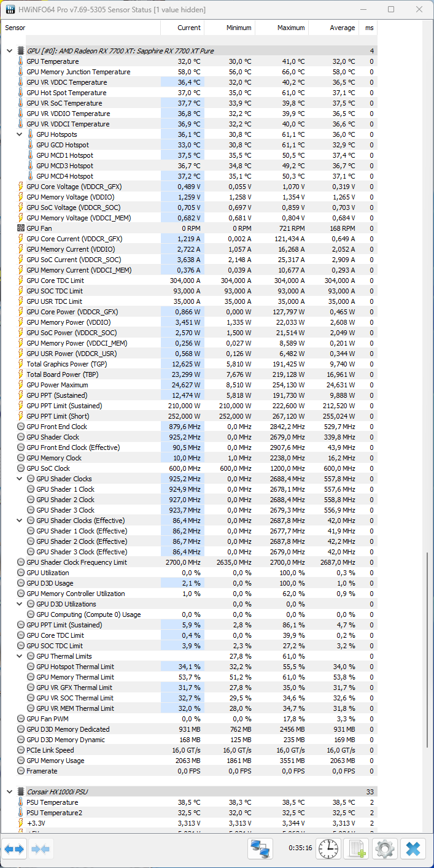Viewport: 434px width, 868px height.
Task: Click lightning icon beside GPU PPT Limit (Short)
Action: [x=20, y=416]
